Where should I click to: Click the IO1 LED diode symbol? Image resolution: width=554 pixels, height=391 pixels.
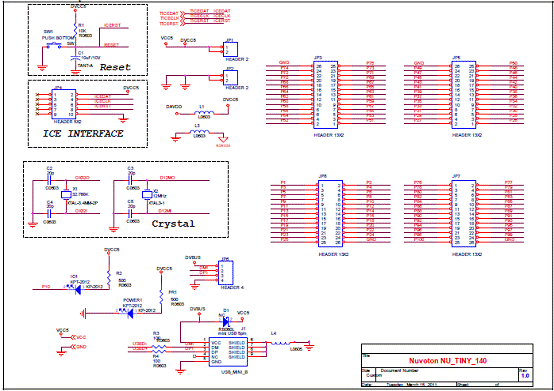pyautogui.click(x=77, y=289)
